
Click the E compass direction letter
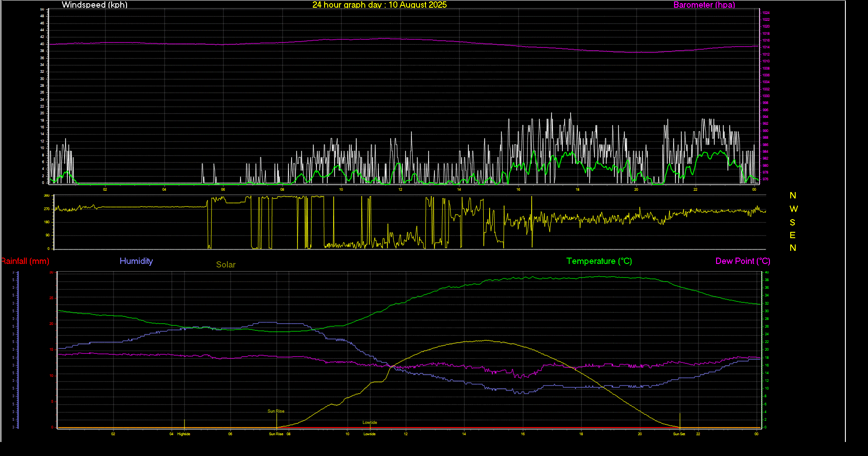tap(793, 235)
